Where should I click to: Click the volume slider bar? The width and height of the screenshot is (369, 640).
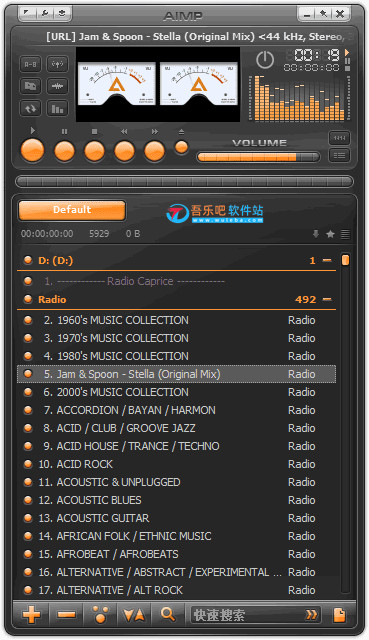click(258, 157)
